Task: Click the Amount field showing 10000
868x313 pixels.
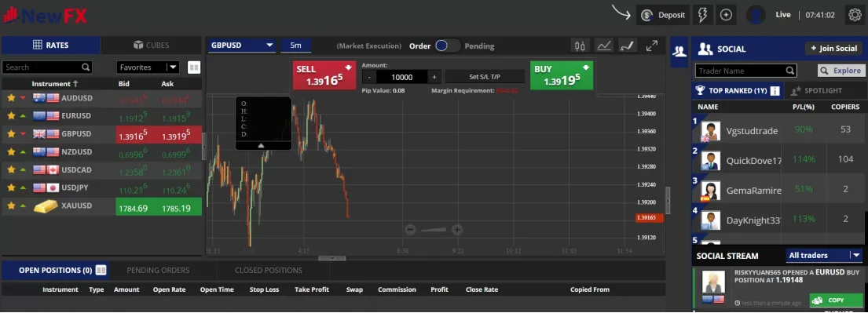Action: [402, 78]
